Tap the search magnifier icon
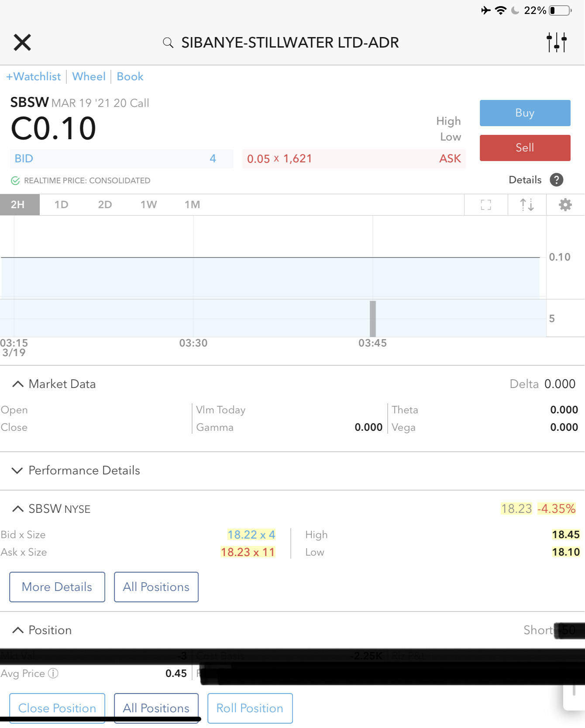Screen dimensions: 585x728 click(168, 42)
